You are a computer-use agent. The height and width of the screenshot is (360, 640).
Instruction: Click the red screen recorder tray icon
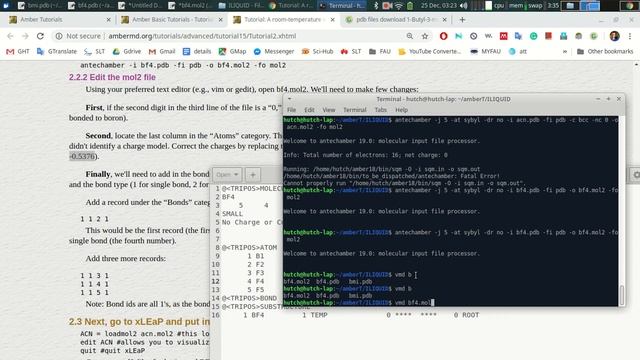click(387, 5)
